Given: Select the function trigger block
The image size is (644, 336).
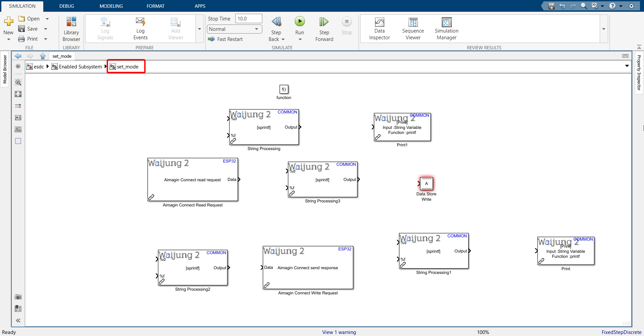Looking at the screenshot, I should (284, 89).
